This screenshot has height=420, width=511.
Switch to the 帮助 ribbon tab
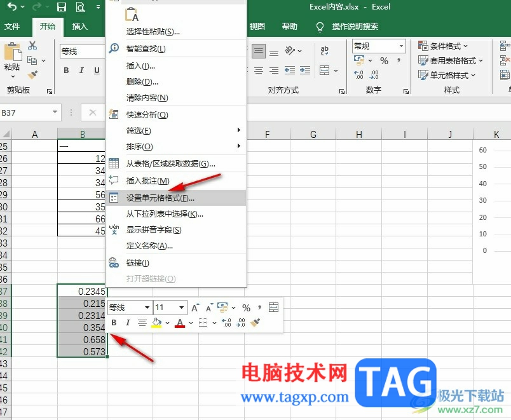point(289,27)
